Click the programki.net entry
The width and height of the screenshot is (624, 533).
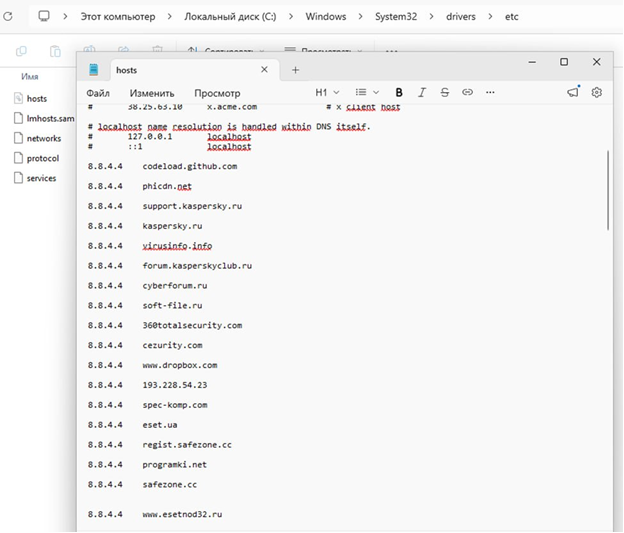coord(175,465)
